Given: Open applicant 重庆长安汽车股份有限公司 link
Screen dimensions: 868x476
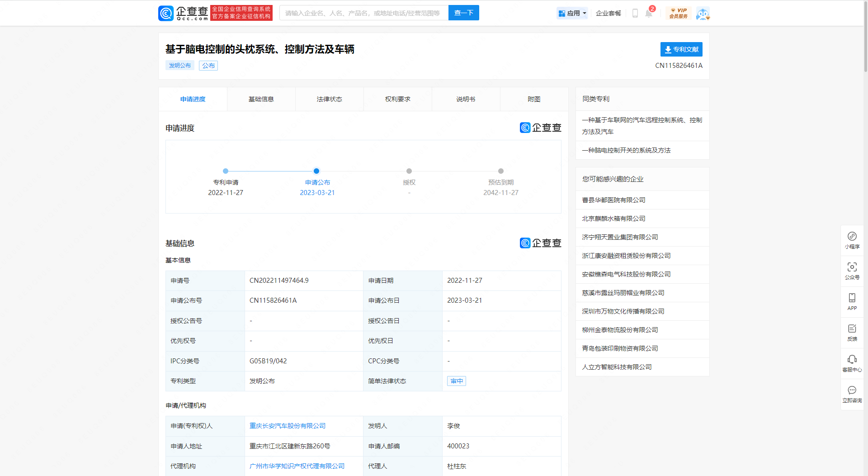Looking at the screenshot, I should click(x=288, y=426).
